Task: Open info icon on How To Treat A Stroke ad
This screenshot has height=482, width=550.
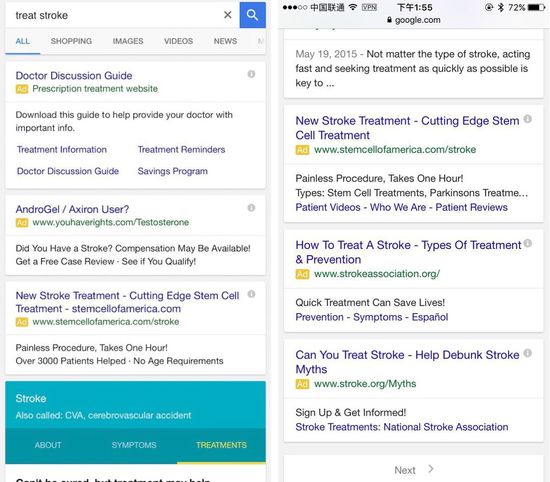Action: pyautogui.click(x=528, y=243)
